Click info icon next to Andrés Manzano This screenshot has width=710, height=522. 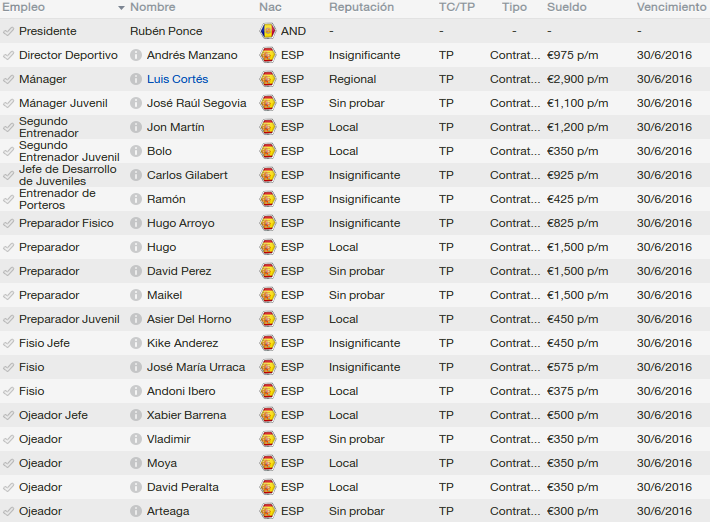(x=135, y=55)
